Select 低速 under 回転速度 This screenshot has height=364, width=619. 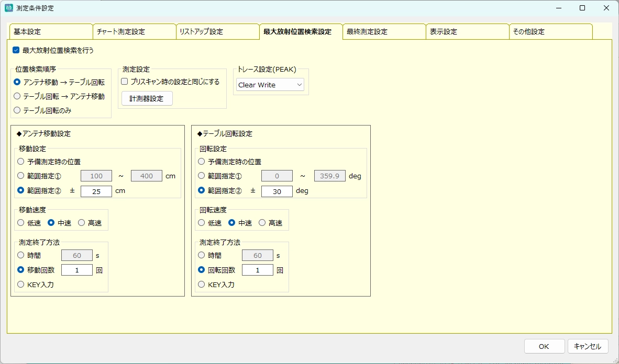click(x=202, y=223)
